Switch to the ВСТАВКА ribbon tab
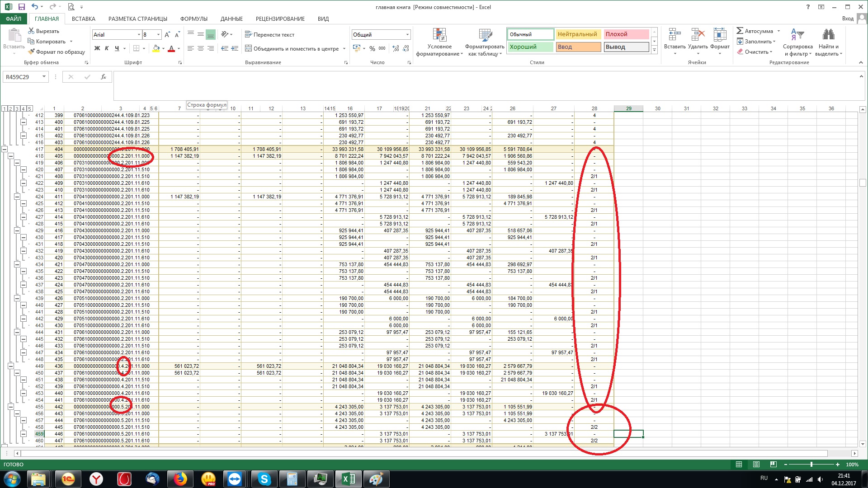Image resolution: width=868 pixels, height=488 pixels. click(83, 19)
